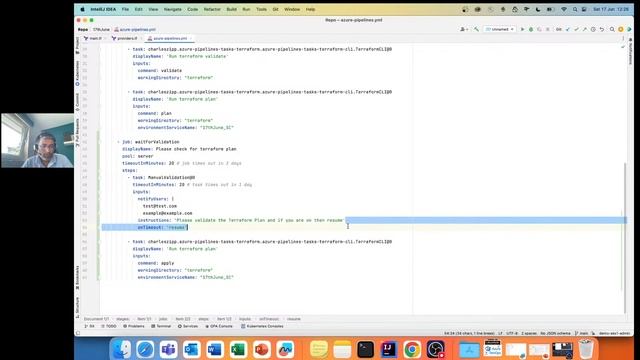This screenshot has height=360, width=640.
Task: Click the 'onTimeout' breadcrumb
Action: coord(269,319)
